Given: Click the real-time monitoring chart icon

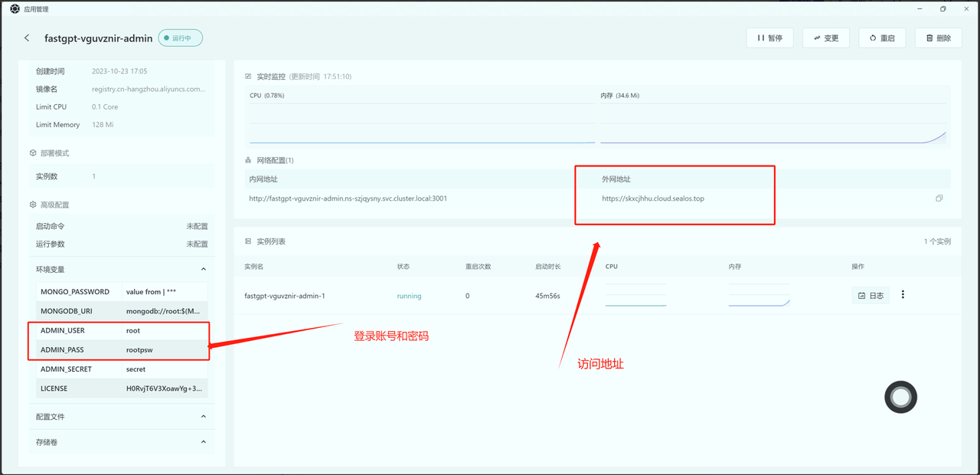Looking at the screenshot, I should pyautogui.click(x=248, y=77).
